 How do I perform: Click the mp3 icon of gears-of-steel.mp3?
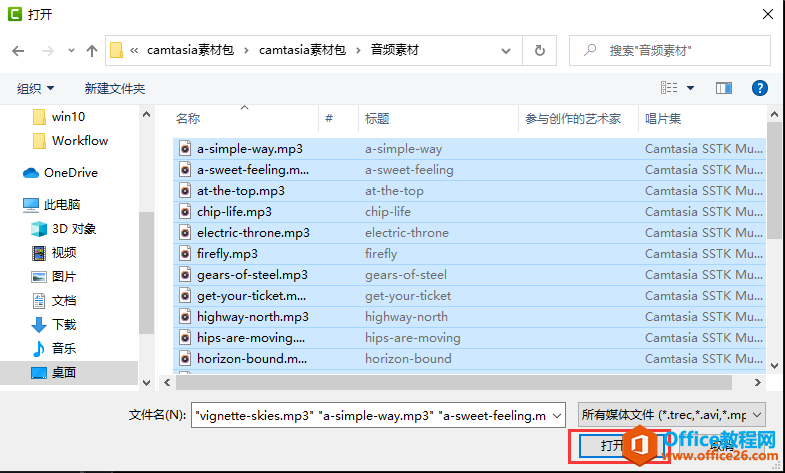pos(185,275)
